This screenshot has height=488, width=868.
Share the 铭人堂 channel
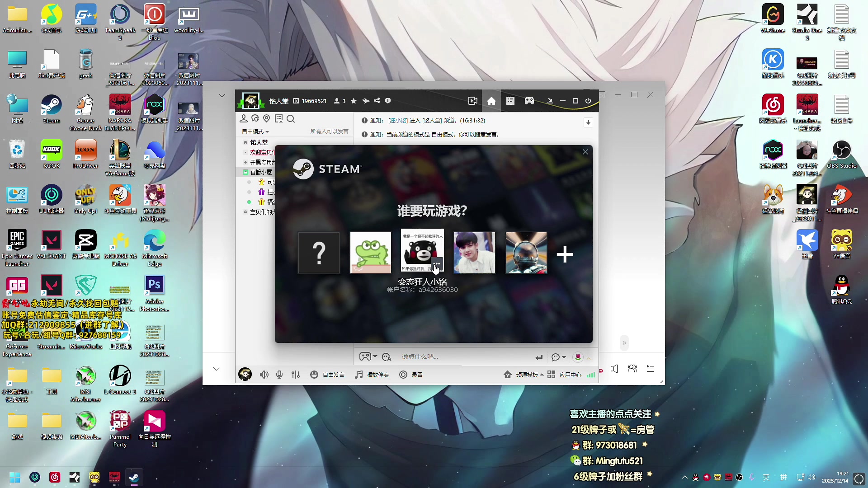377,101
